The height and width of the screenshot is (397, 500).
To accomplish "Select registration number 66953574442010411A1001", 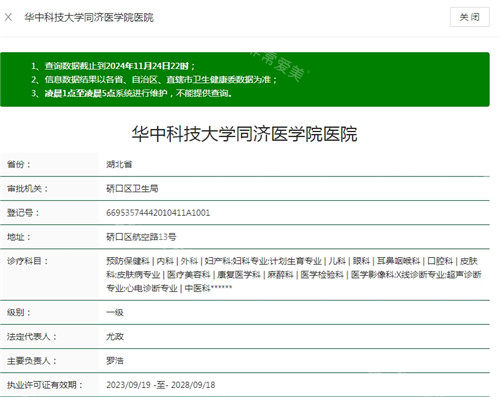I will pyautogui.click(x=158, y=213).
